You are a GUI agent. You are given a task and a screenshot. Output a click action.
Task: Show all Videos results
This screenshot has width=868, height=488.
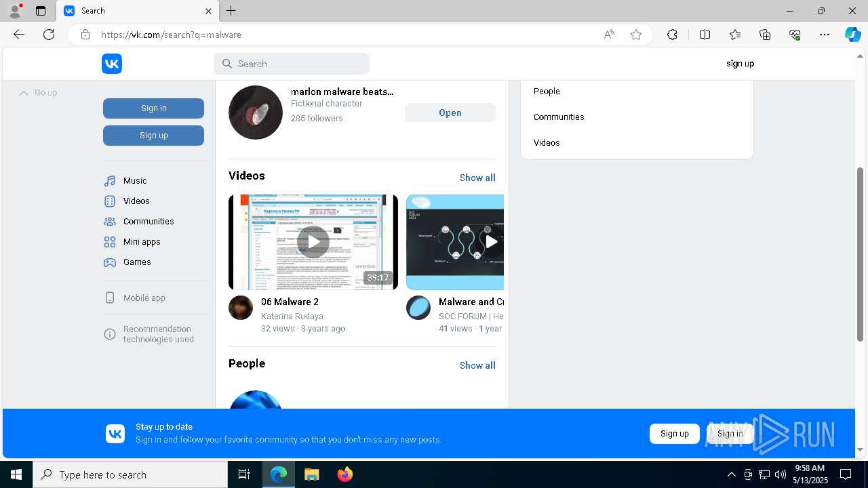click(x=477, y=178)
